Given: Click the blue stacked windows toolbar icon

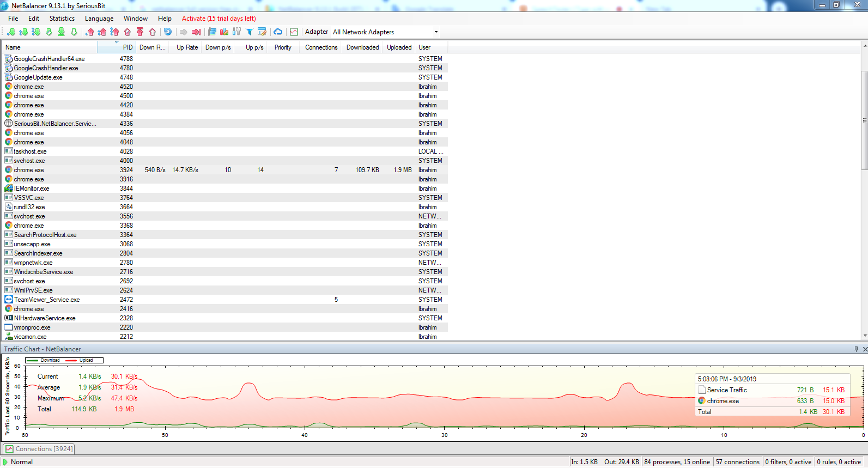Looking at the screenshot, I should pyautogui.click(x=212, y=32).
